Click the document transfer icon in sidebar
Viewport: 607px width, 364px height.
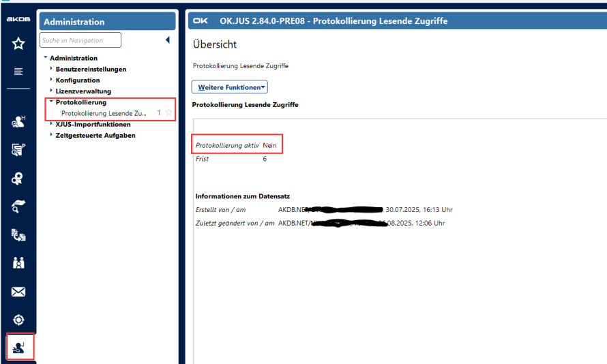click(18, 234)
